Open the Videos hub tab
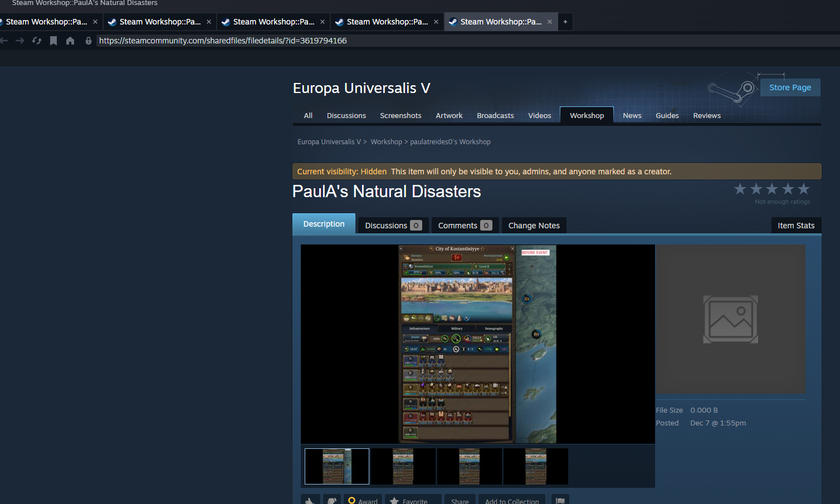Viewport: 840px width, 504px height. (540, 116)
